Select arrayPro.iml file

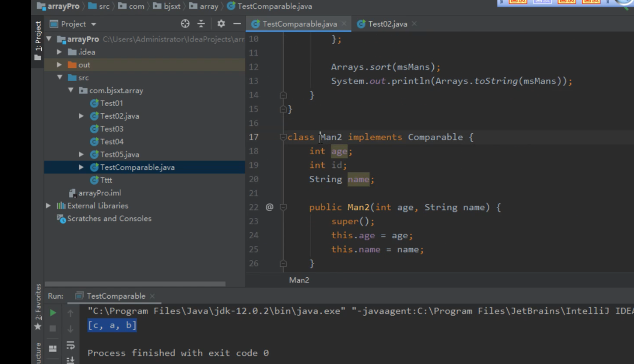click(x=99, y=193)
